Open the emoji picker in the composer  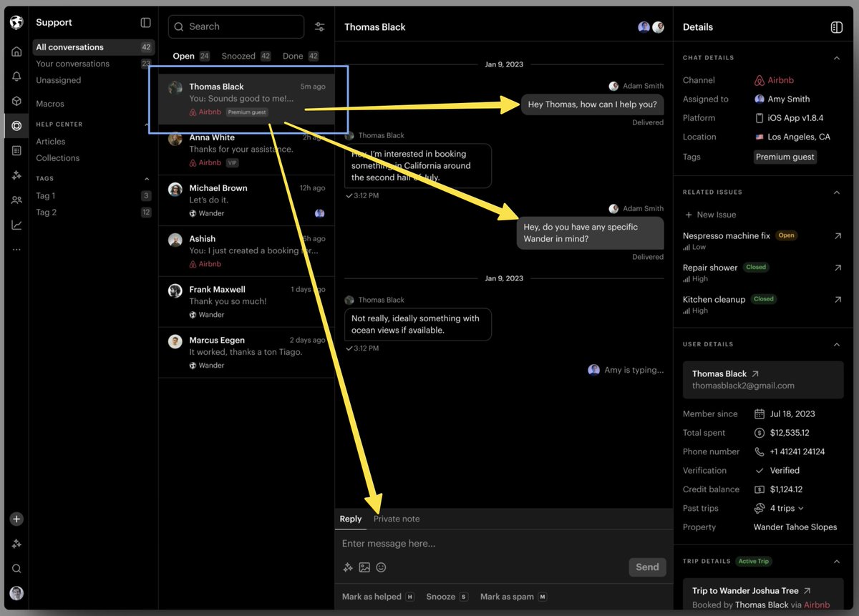click(x=381, y=567)
